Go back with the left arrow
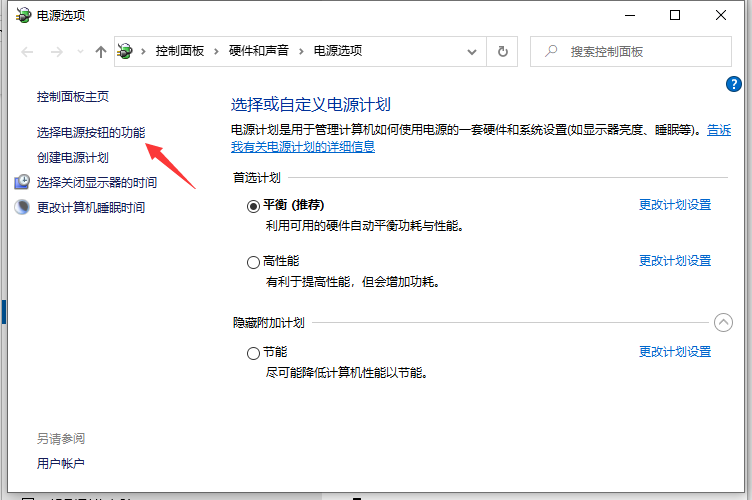The height and width of the screenshot is (500, 752). [x=27, y=52]
